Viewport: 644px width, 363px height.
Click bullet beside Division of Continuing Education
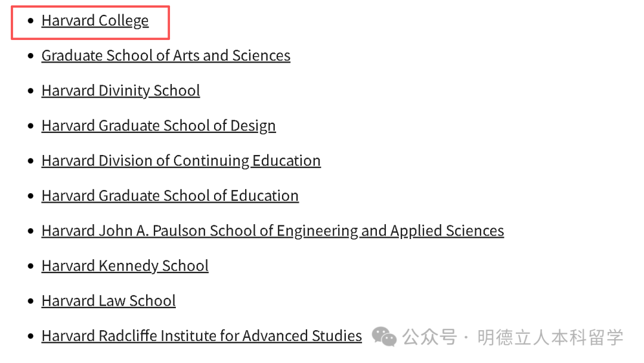31,162
